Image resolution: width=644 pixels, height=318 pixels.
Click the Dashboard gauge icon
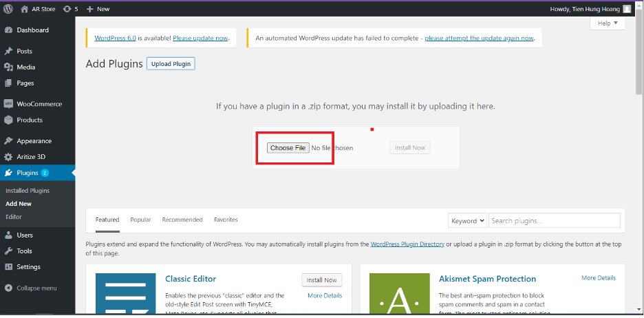pos(8,30)
